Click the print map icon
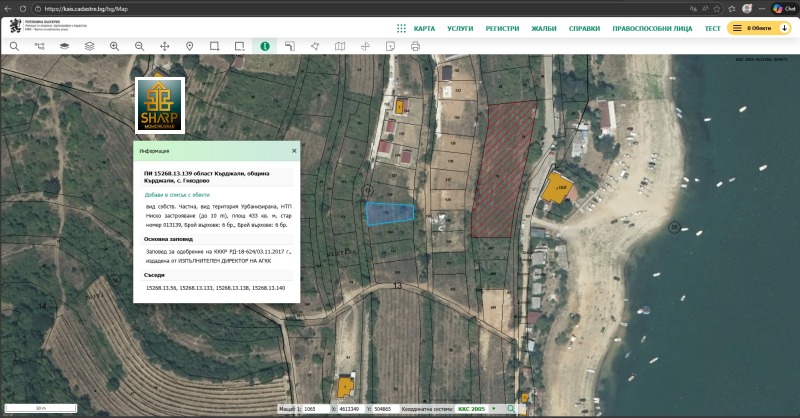800x418 pixels. pos(415,46)
